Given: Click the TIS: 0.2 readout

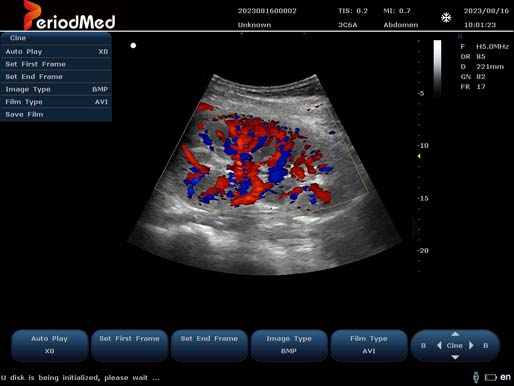Looking at the screenshot, I should [x=353, y=11].
